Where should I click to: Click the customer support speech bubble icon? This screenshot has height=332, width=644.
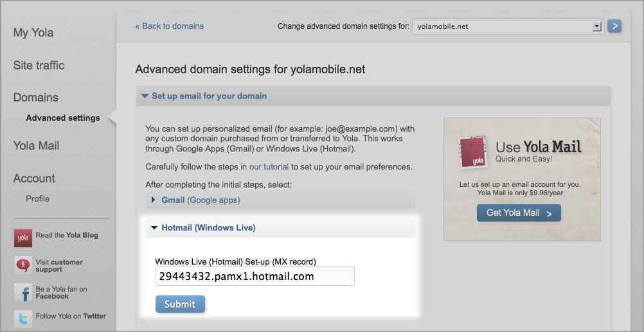click(23, 265)
